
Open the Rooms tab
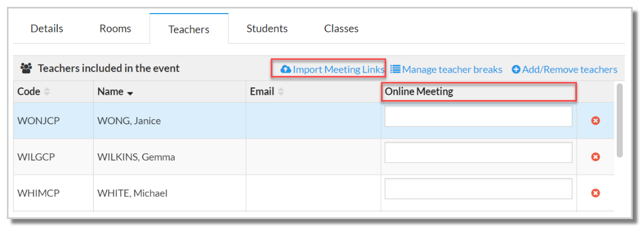click(115, 28)
